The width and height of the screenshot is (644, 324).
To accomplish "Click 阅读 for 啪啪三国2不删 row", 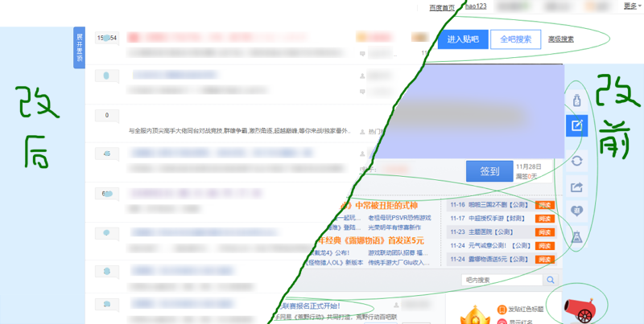I will click(x=545, y=205).
